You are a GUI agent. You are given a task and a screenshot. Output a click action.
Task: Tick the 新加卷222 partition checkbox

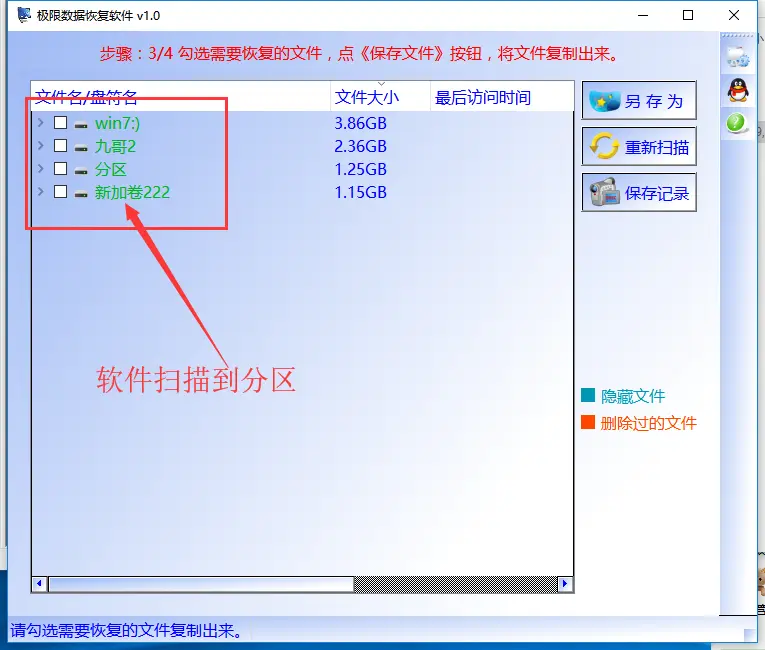click(x=60, y=191)
